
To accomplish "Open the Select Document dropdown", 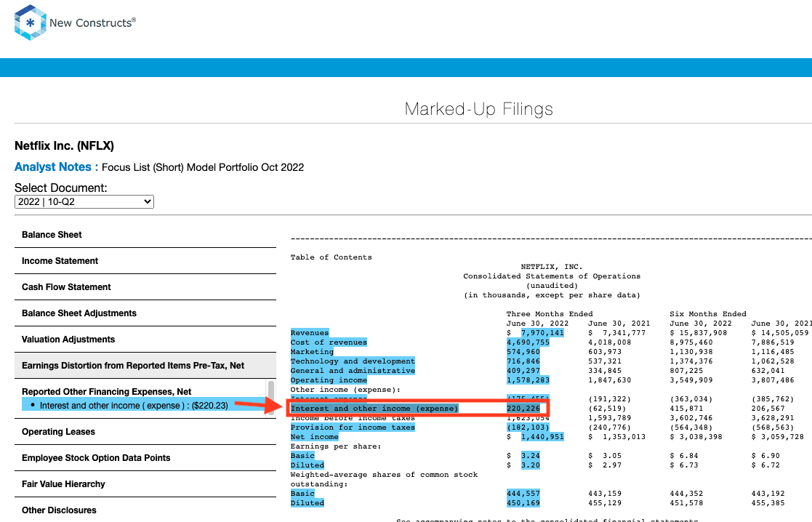I will (x=84, y=201).
